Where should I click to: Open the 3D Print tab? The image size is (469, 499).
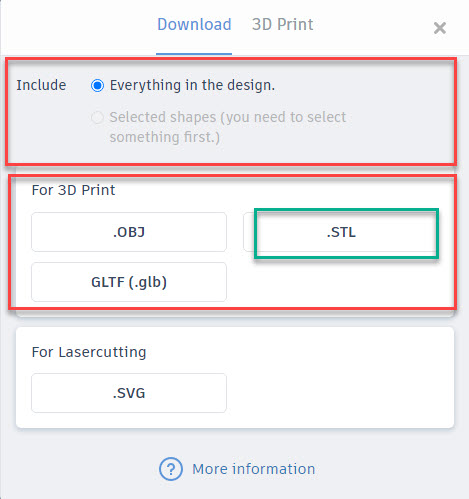click(283, 25)
